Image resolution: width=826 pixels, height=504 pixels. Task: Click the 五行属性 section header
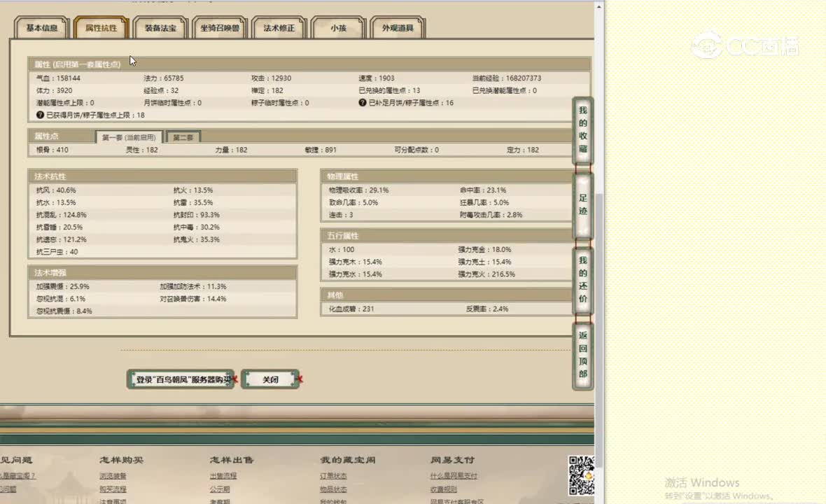[x=447, y=236]
